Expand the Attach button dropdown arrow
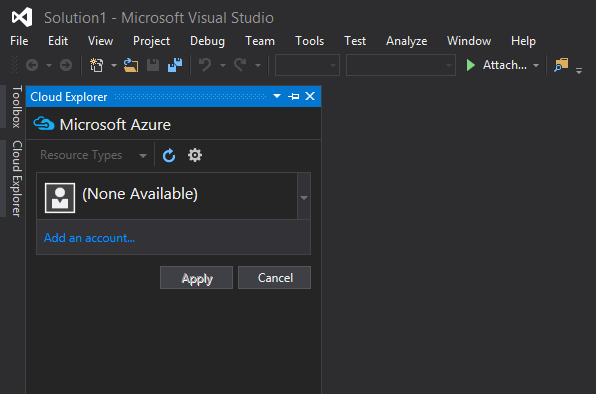Screen dimensions: 596x394 click(x=536, y=65)
